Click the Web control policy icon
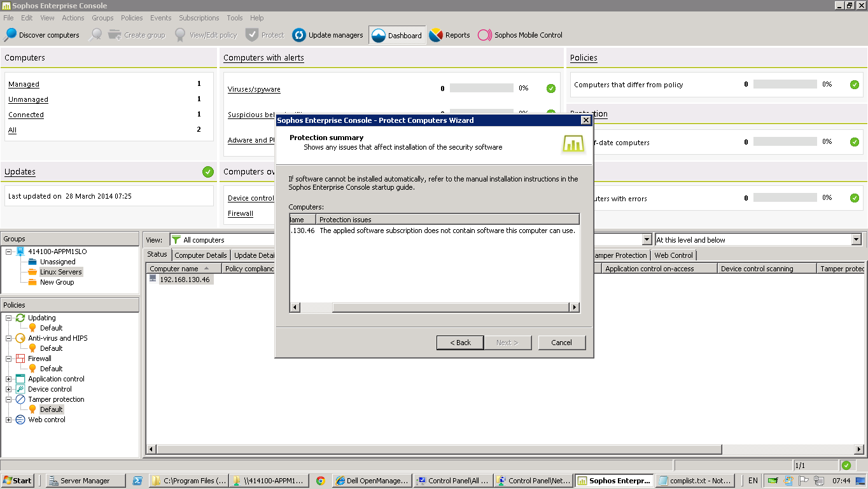 [20, 420]
